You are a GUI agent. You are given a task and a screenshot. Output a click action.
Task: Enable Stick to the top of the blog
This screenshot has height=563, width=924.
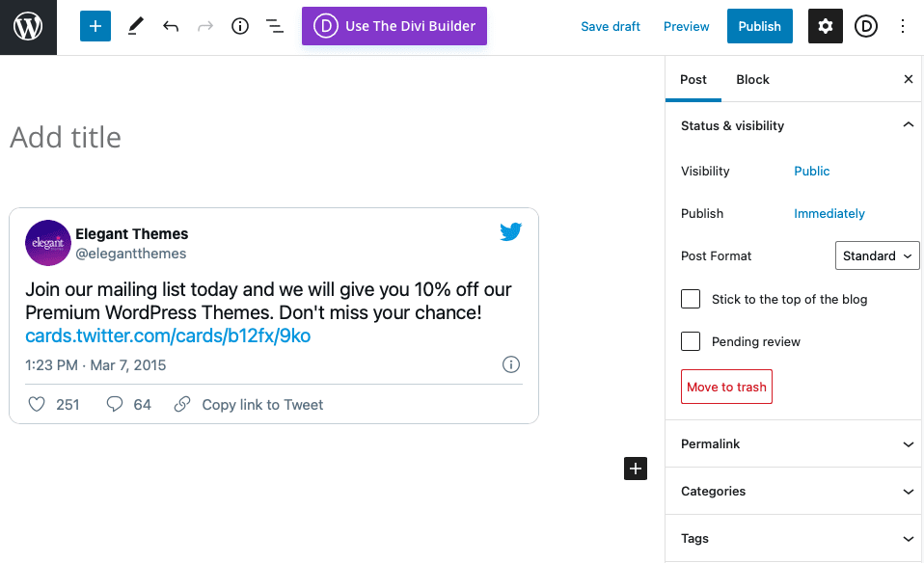click(x=691, y=299)
